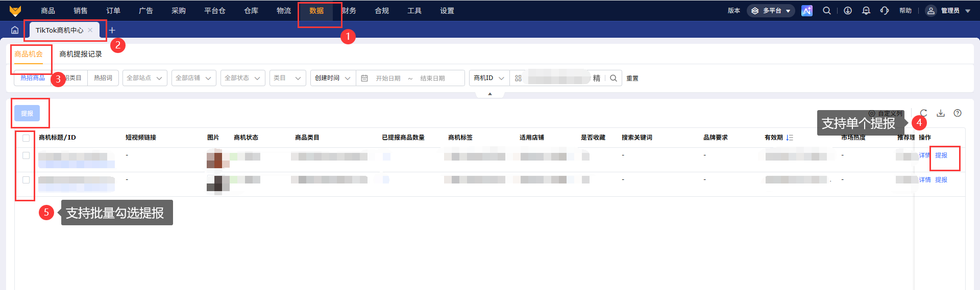Open the 多平台 platform dropdown

pyautogui.click(x=771, y=11)
